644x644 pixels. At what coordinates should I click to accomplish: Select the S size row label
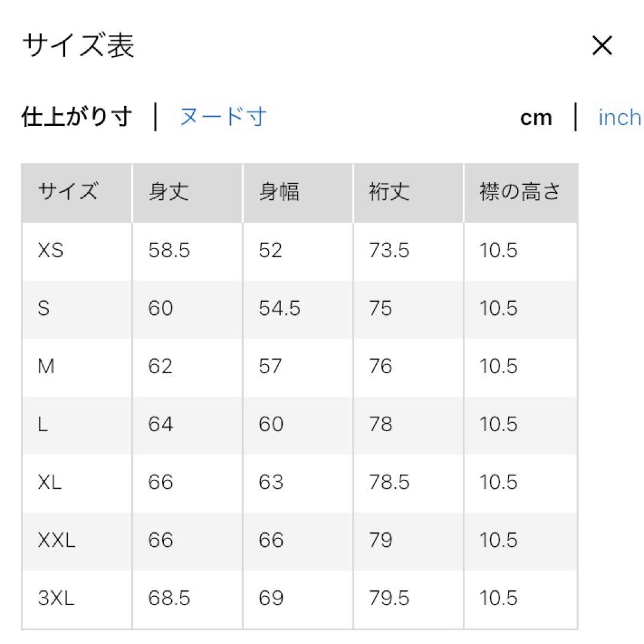(x=44, y=308)
